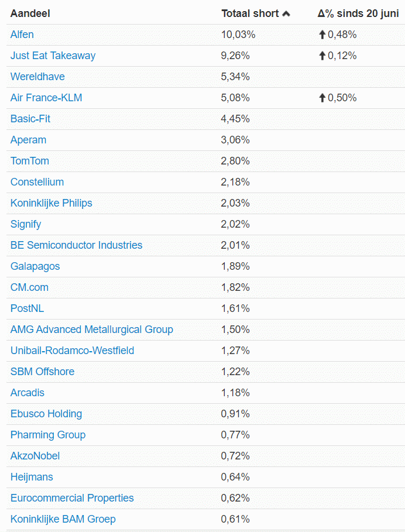Sort the table by Aandeel header
The image size is (405, 532).
[30, 13]
